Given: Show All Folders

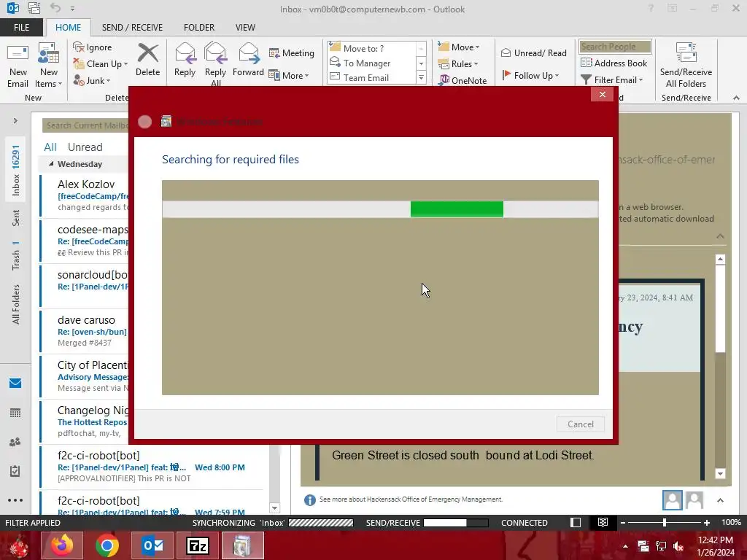Looking at the screenshot, I should pos(16,304).
